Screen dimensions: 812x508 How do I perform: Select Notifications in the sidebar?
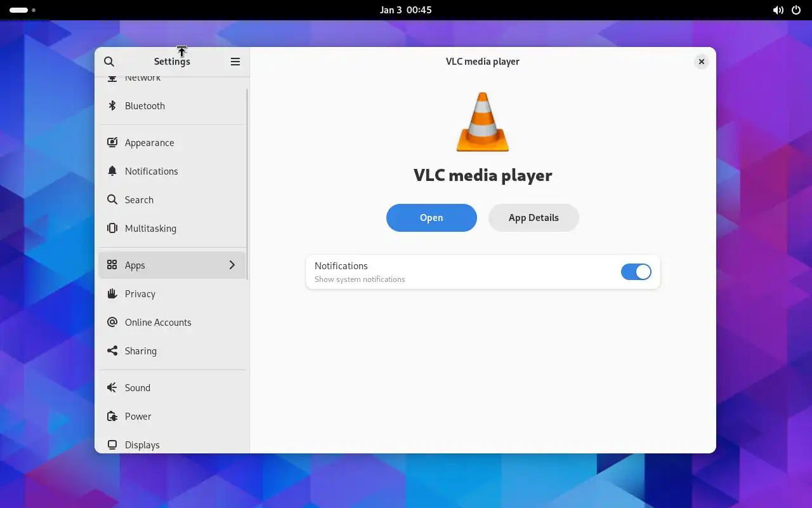pos(172,171)
